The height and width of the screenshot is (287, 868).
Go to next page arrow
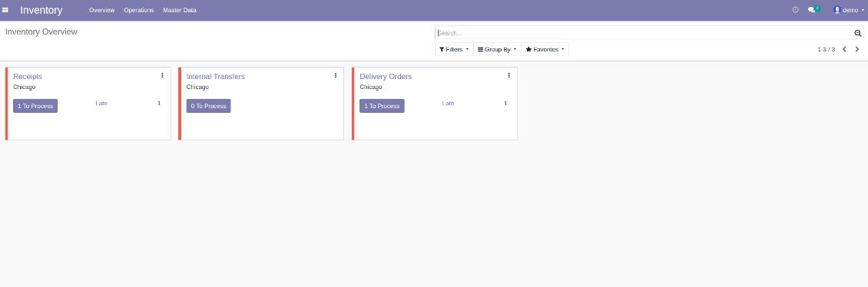(x=857, y=49)
